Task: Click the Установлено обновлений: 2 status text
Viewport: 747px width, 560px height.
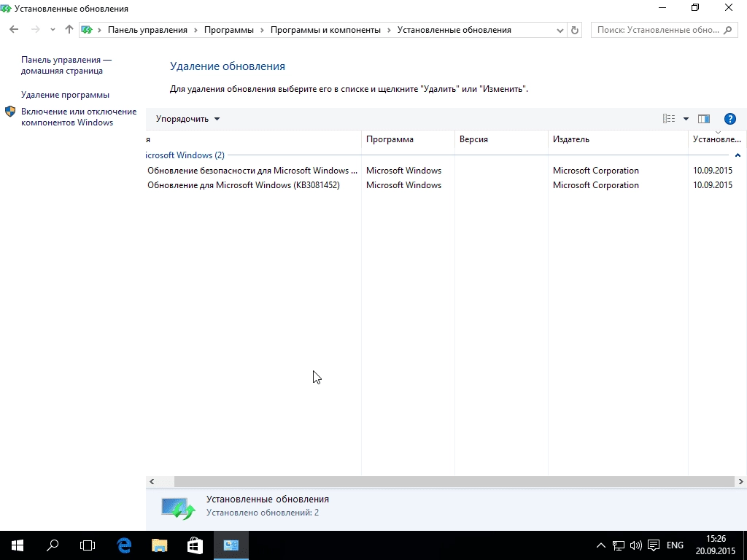Action: (x=263, y=513)
